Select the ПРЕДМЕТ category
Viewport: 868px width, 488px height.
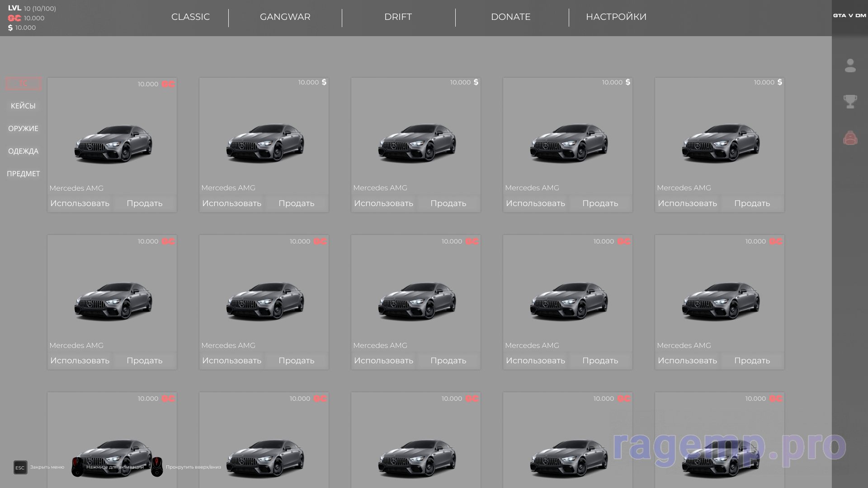point(24,174)
